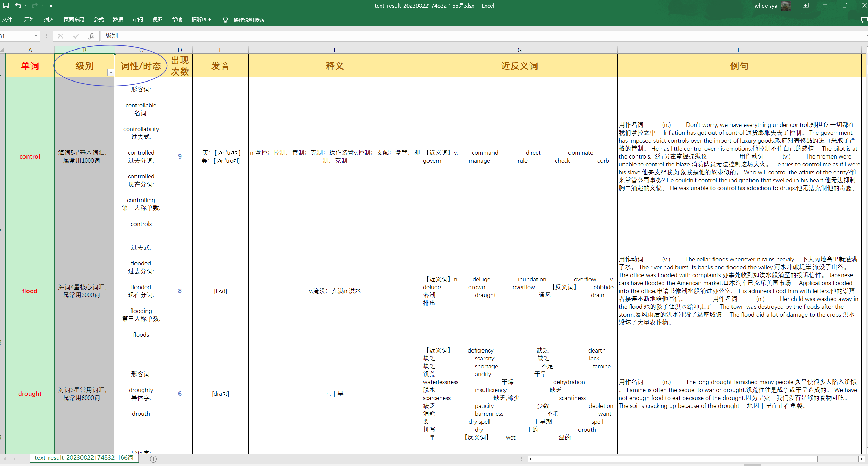Click the Enter checkmark icon in formula bar

point(76,36)
